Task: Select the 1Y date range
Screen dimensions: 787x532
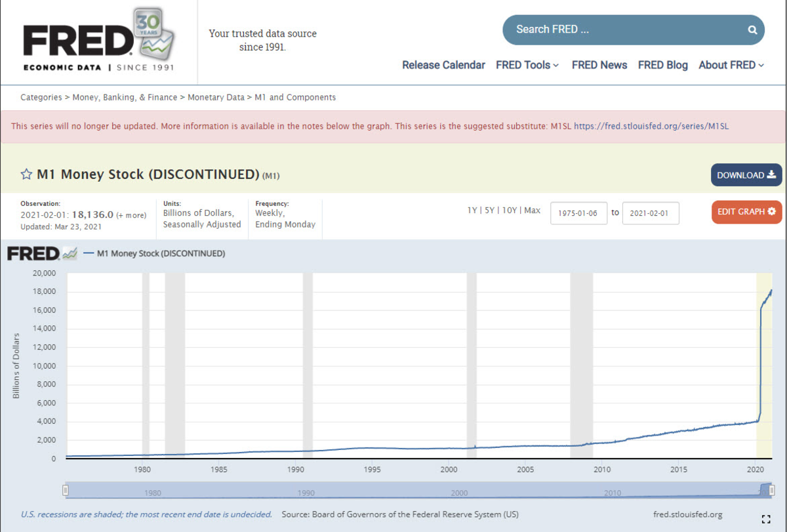Action: [472, 211]
